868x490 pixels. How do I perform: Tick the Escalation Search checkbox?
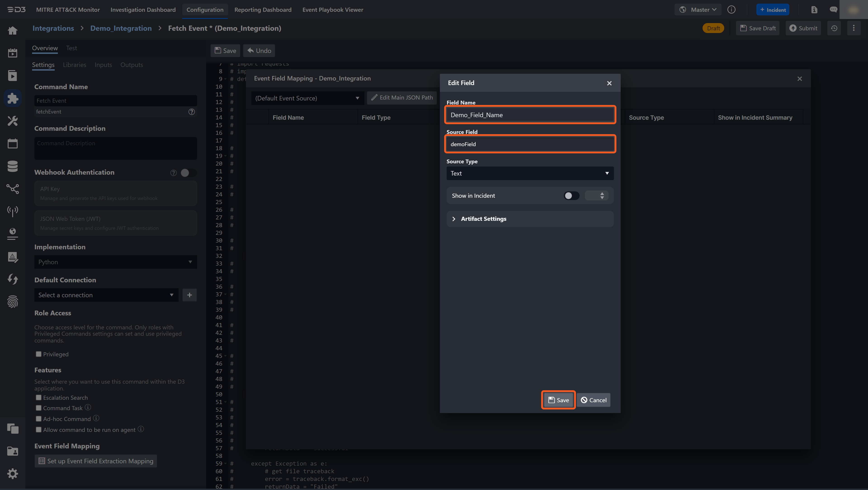coord(39,398)
